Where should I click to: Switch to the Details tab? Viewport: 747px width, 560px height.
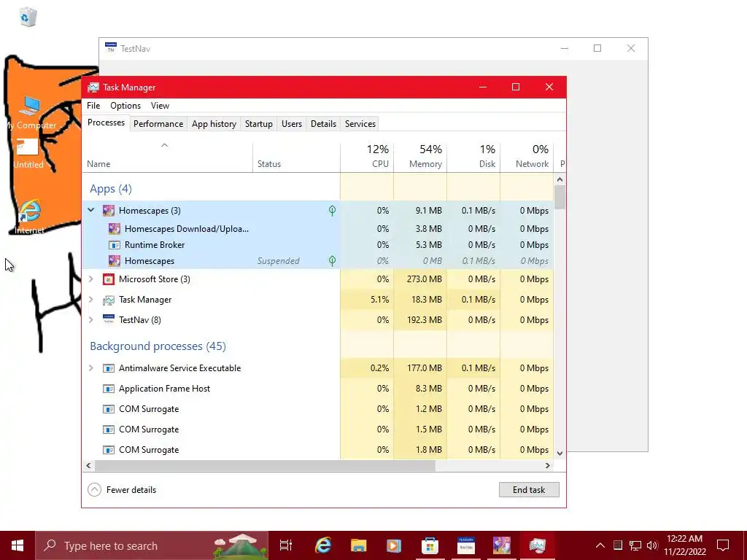coord(323,124)
